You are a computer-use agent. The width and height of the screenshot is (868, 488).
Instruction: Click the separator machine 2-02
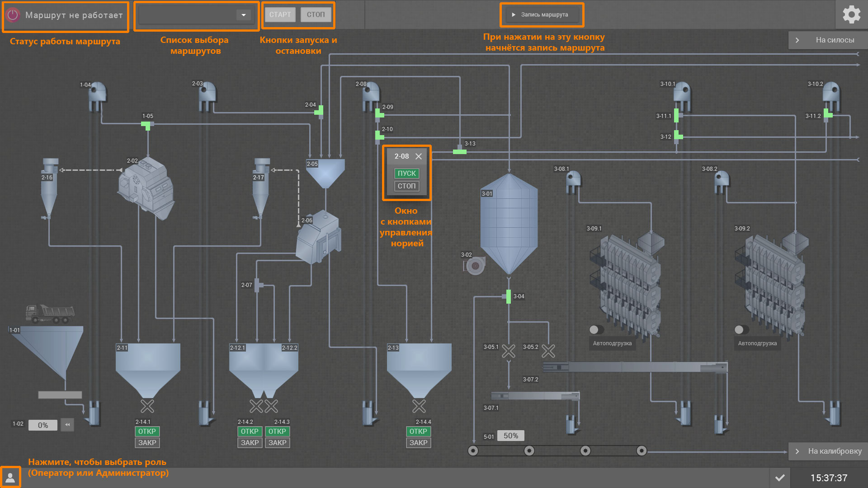pos(146,187)
